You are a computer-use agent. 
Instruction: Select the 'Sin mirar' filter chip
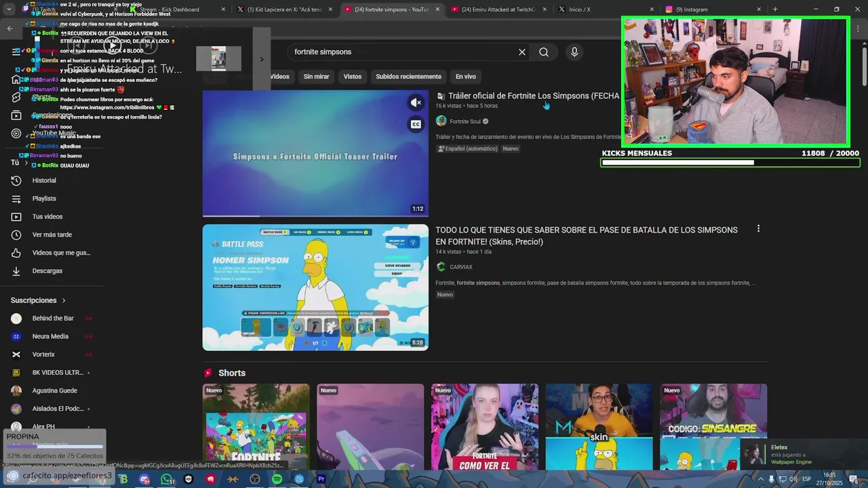tap(316, 77)
